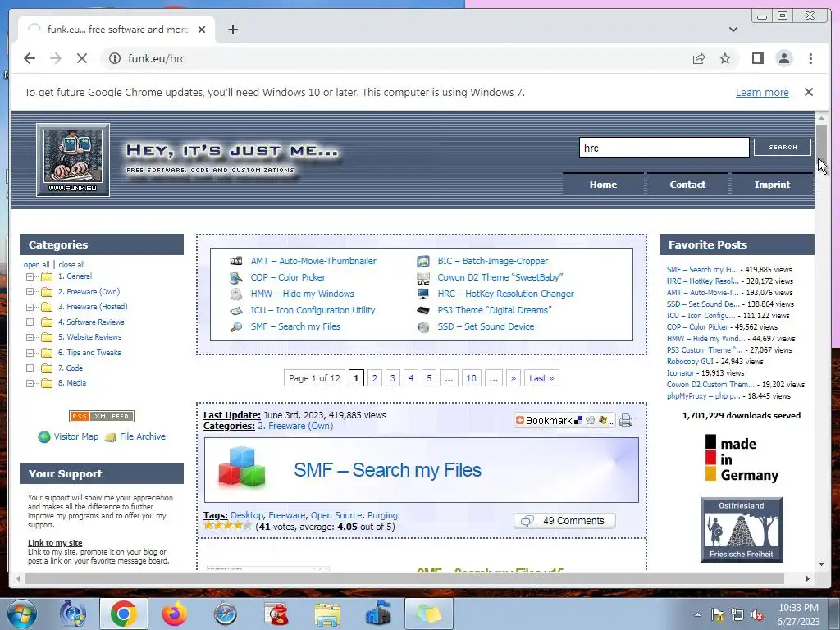
Task: Open the Chrome three-dot menu
Action: click(x=810, y=58)
